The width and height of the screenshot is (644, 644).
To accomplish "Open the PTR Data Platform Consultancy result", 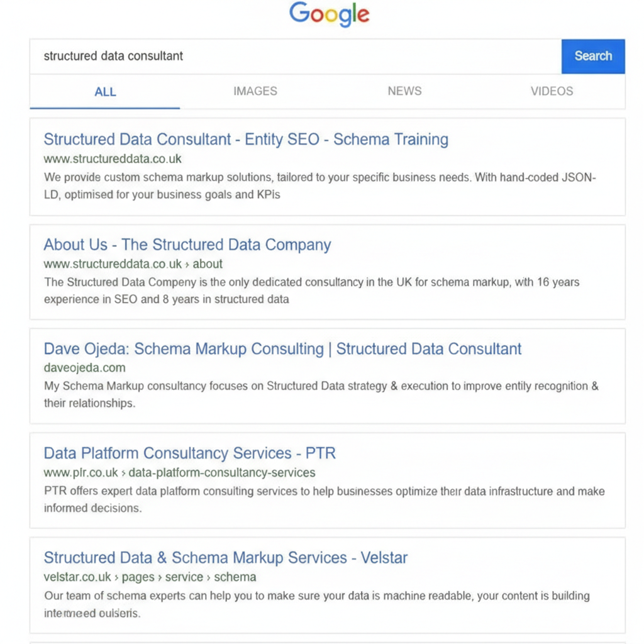I will 189,453.
